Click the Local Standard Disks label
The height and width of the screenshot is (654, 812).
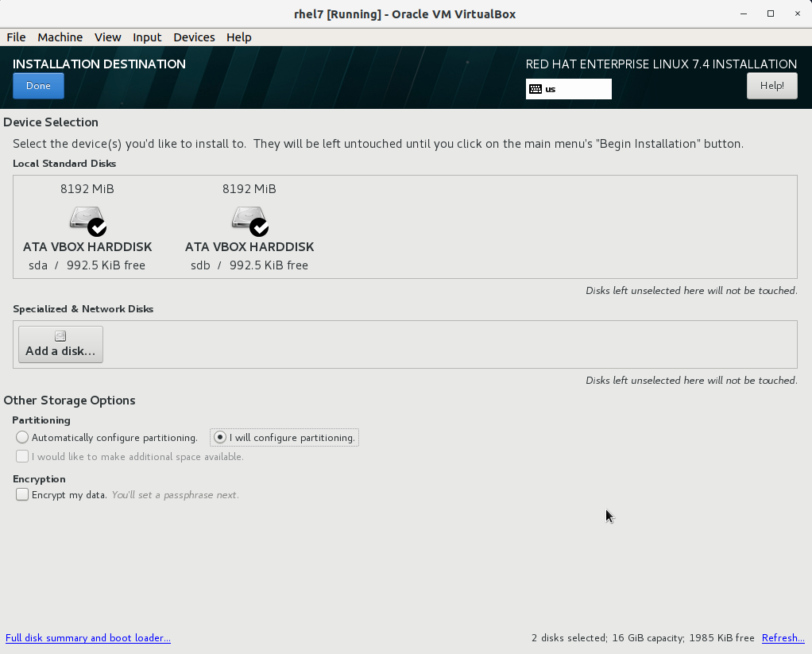tap(64, 164)
